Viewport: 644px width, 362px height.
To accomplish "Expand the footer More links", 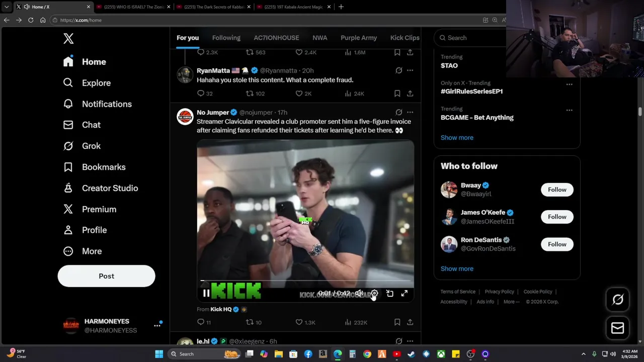I will 512,302.
